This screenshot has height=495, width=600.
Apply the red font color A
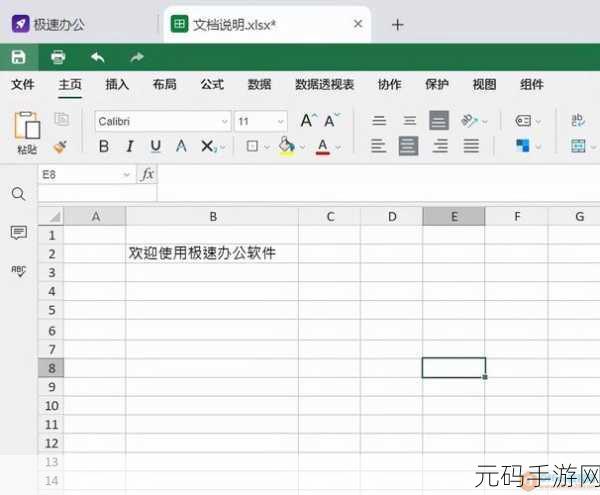(x=323, y=147)
